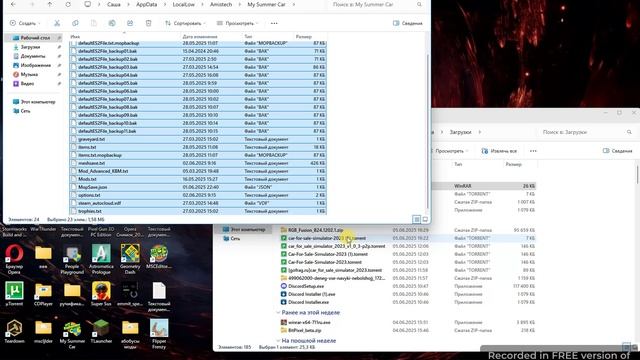Select the Geometry Dash desktop icon
Image resolution: width=640 pixels, height=360 pixels.
(130, 259)
